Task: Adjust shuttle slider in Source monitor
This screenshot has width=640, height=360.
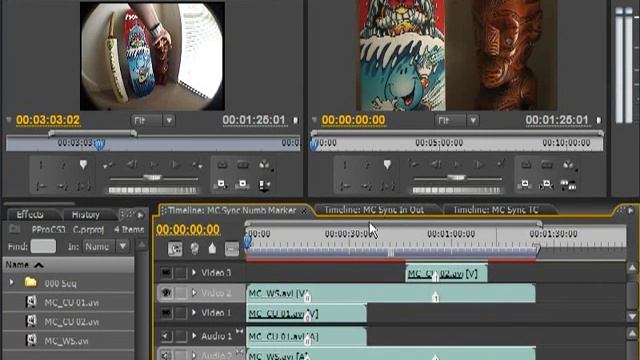Action: pos(153,178)
